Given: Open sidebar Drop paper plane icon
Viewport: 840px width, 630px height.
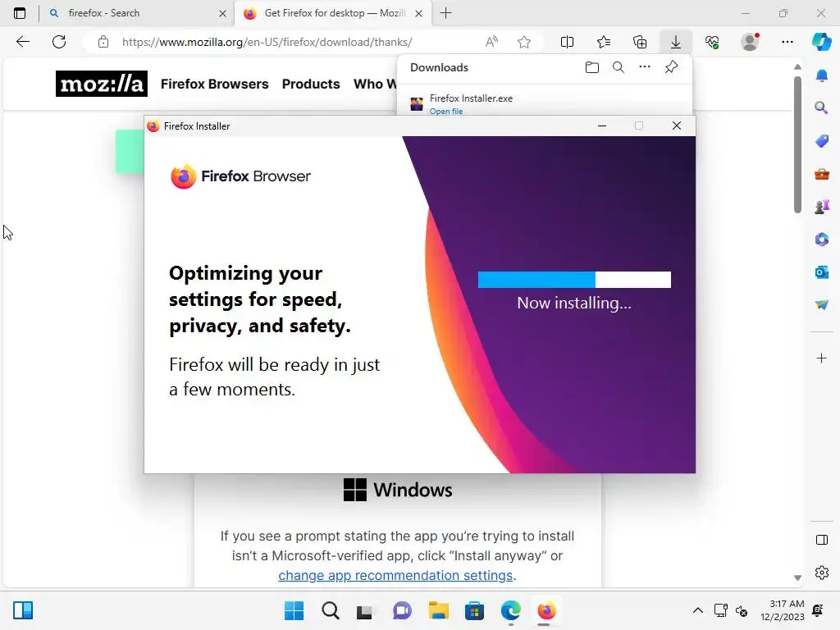Looking at the screenshot, I should tap(822, 305).
